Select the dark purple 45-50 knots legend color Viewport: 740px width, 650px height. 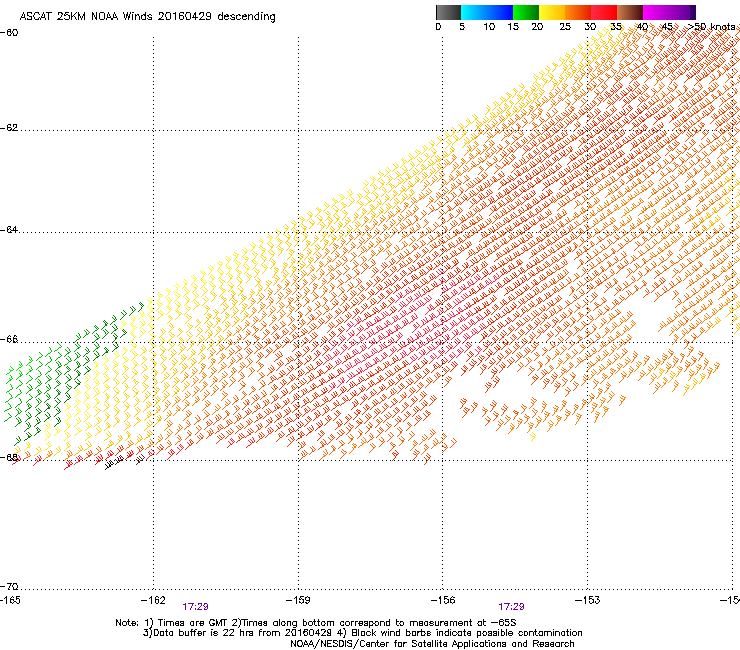click(x=682, y=12)
